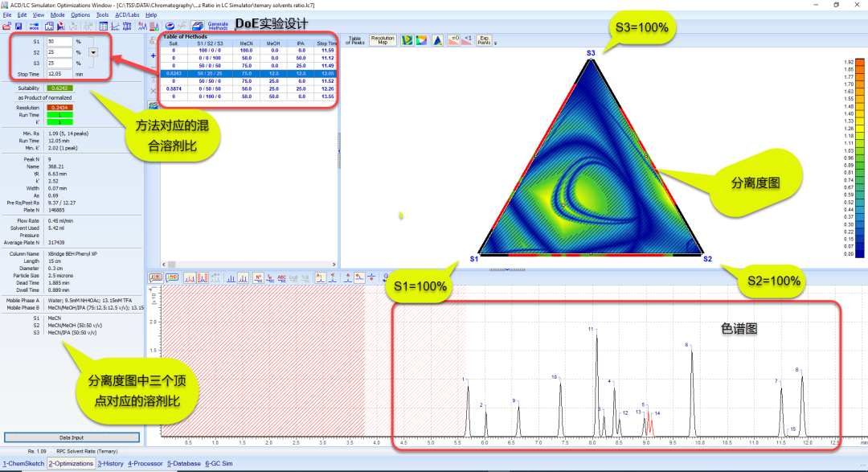This screenshot has width=868, height=472.
Task: Click the Save disk icon in toolbar
Action: pos(19,27)
